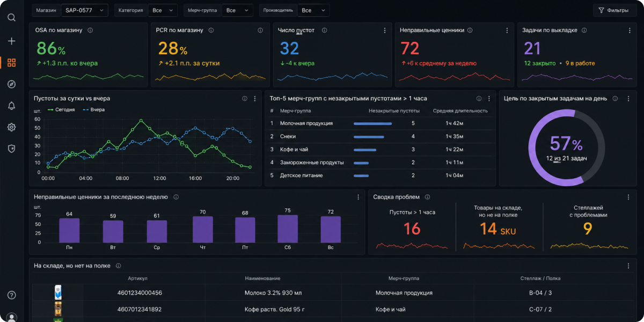Open the shield admin icon
644x322 pixels.
(x=11, y=149)
